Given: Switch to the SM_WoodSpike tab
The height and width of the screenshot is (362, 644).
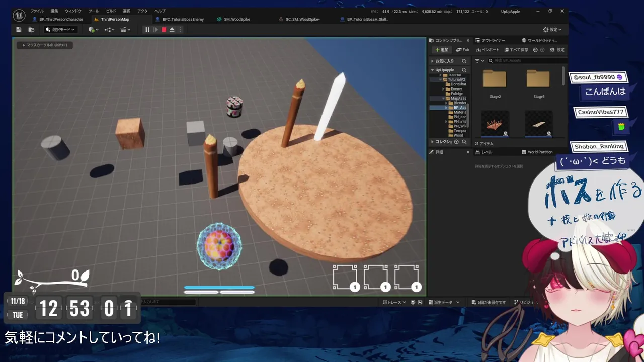Looking at the screenshot, I should (233, 19).
